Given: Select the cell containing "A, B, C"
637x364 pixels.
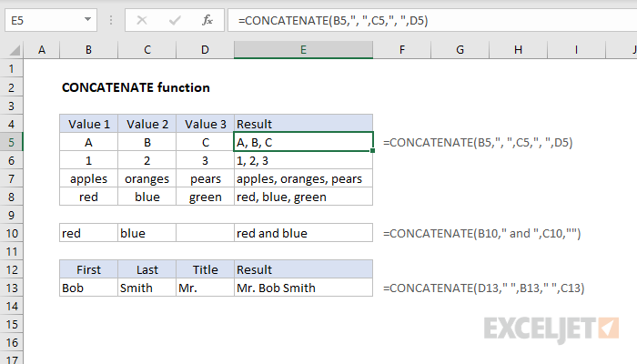Looking at the screenshot, I should point(303,142).
